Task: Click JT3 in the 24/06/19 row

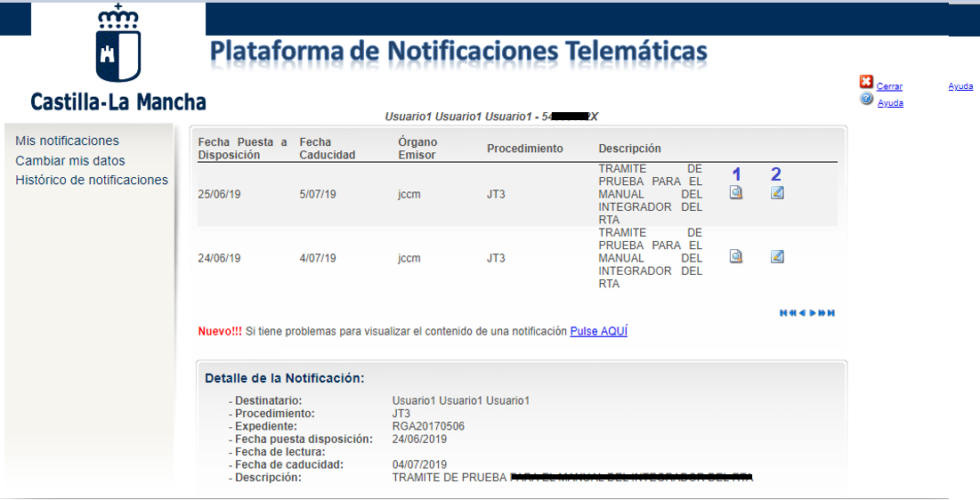Action: 497,258
